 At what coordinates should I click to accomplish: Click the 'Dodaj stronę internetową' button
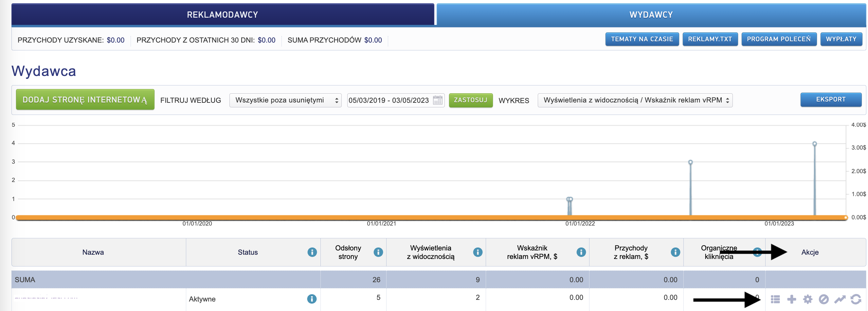point(85,100)
